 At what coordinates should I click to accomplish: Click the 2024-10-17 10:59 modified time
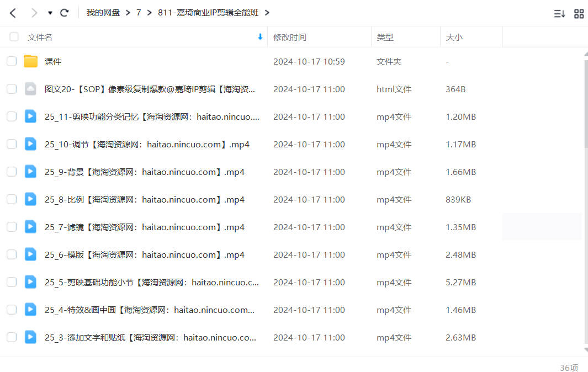pyautogui.click(x=309, y=61)
